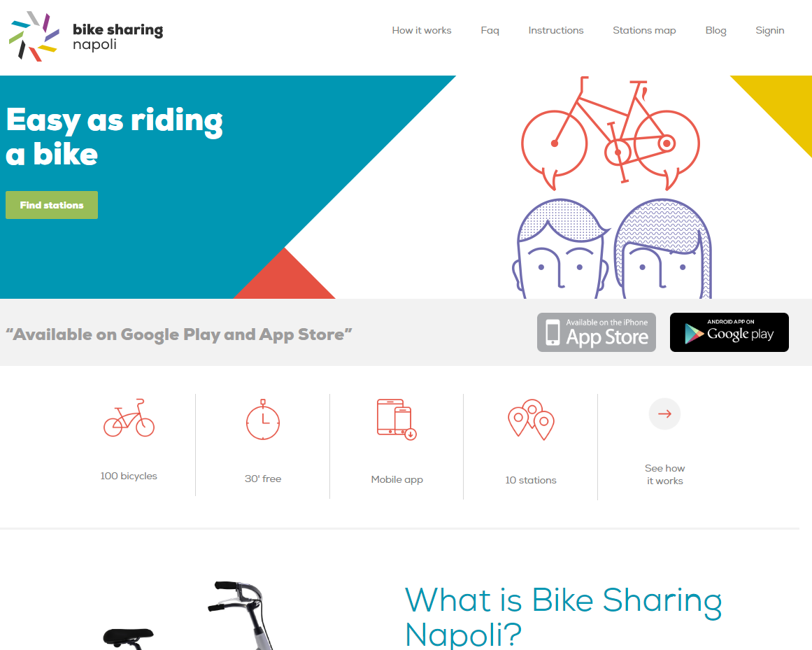812x650 pixels.
Task: Open the Instructions menu link
Action: [555, 30]
